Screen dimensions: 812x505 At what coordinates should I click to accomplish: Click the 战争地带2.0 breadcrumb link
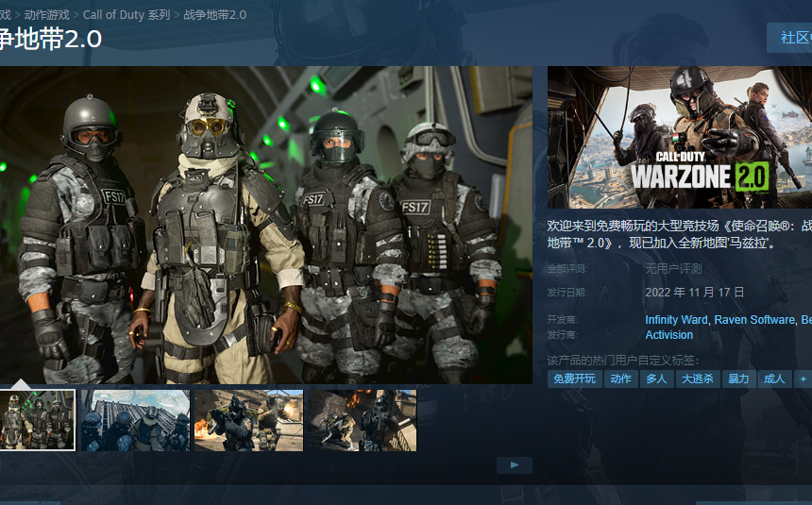215,14
